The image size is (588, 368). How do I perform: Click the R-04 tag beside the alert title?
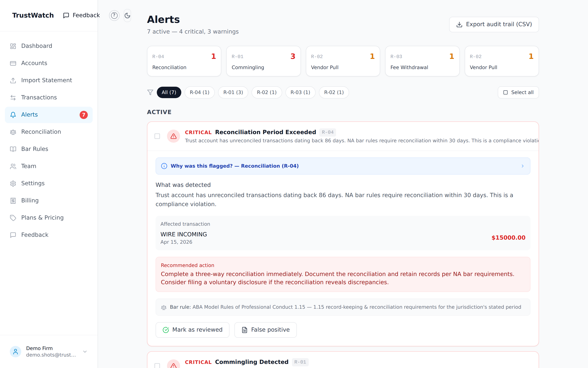pyautogui.click(x=327, y=132)
